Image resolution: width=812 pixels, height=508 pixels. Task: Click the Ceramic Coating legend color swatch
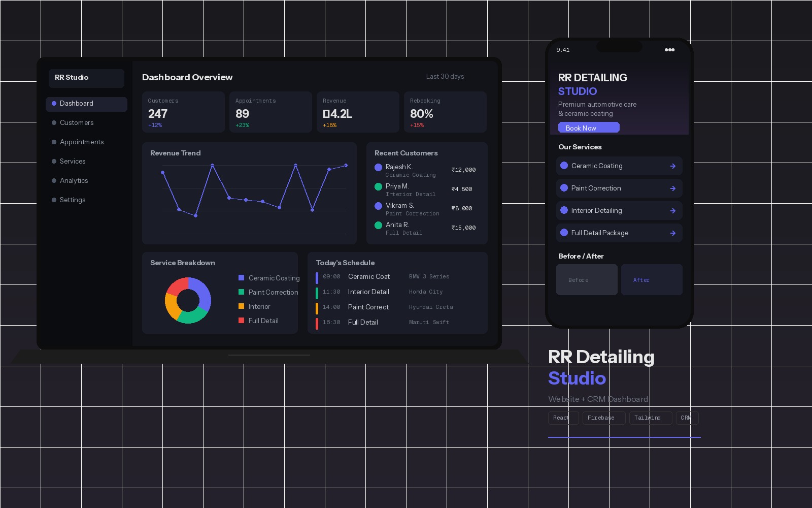(x=242, y=278)
